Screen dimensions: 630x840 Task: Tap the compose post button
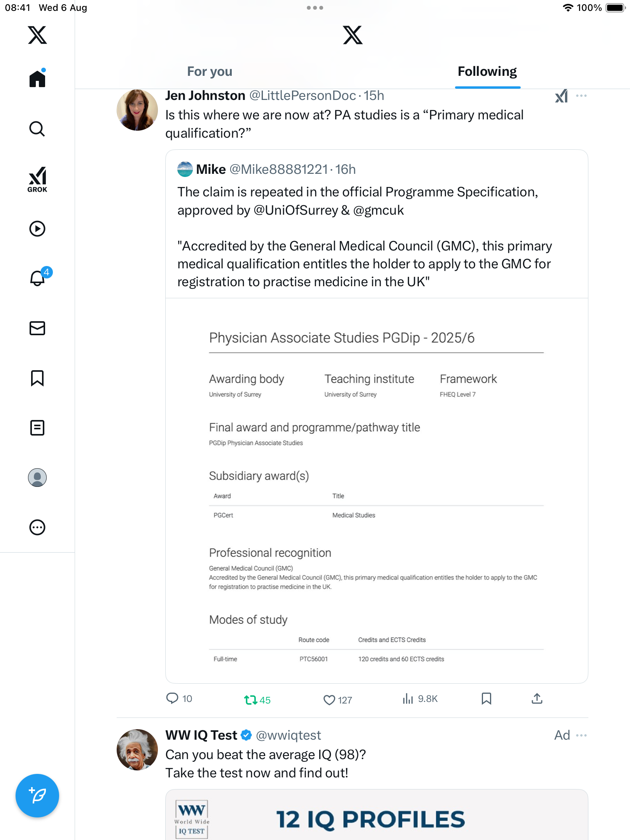tap(37, 796)
